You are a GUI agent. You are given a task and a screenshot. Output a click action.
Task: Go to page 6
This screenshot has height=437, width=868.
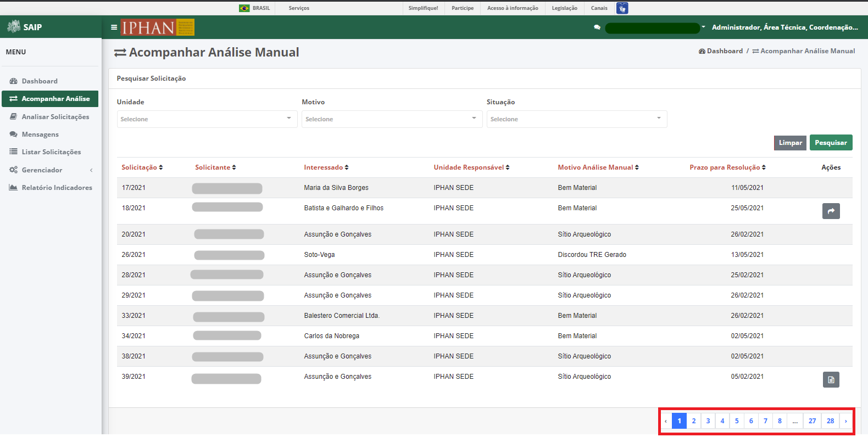pyautogui.click(x=751, y=421)
